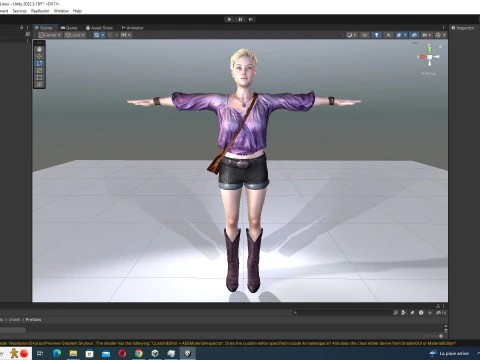
Task: Select the Rotate tool in scene overlay
Action: [39, 63]
